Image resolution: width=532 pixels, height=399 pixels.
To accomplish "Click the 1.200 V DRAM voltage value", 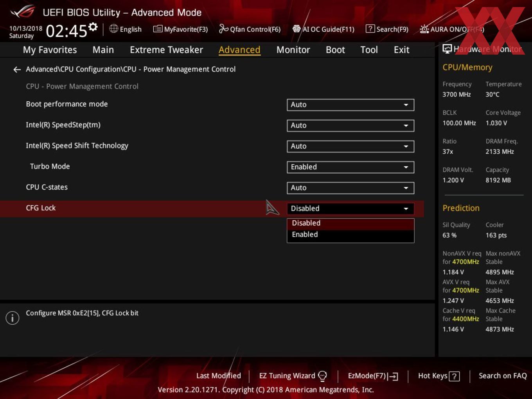I will point(453,180).
